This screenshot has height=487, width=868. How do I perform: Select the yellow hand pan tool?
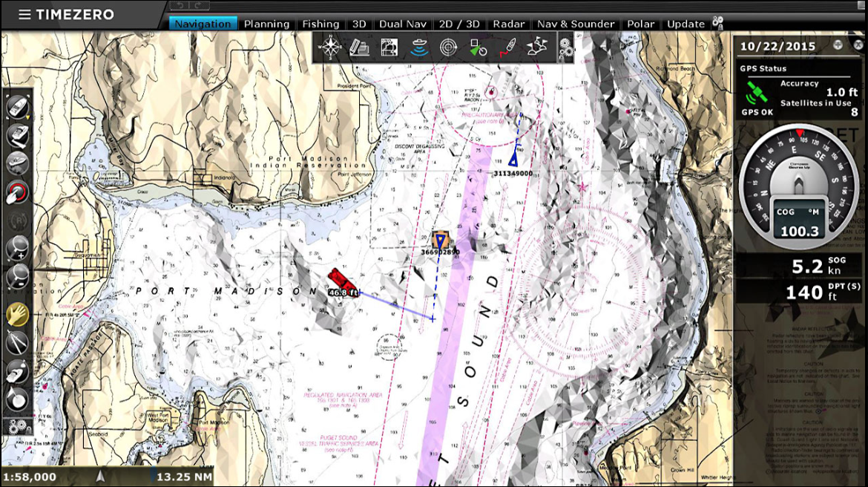click(x=18, y=315)
